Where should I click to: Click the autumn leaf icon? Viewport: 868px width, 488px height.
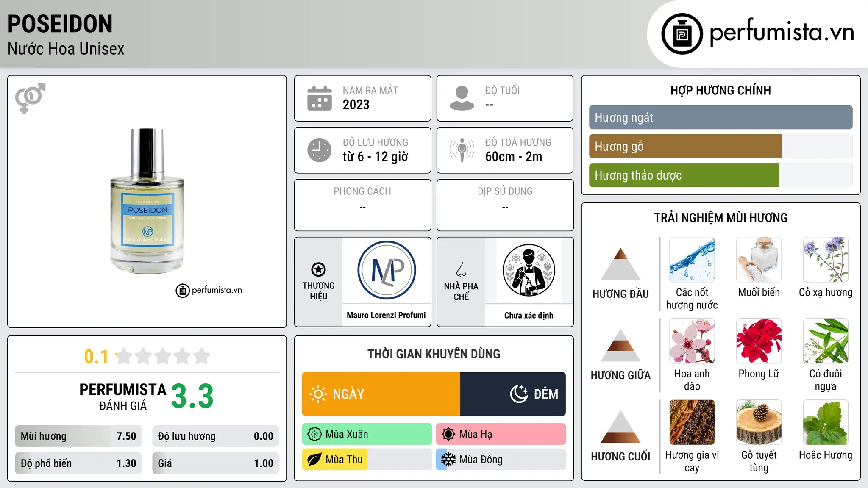(x=314, y=460)
